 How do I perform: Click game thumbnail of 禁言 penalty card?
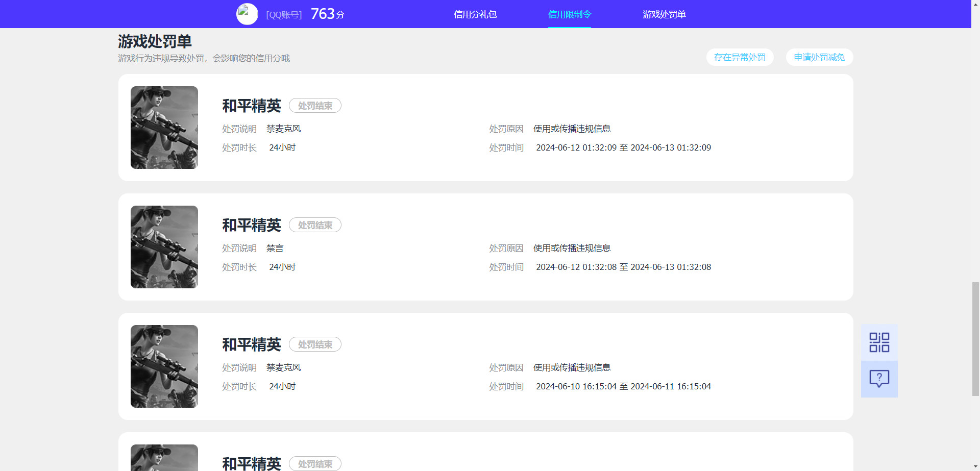coord(164,247)
